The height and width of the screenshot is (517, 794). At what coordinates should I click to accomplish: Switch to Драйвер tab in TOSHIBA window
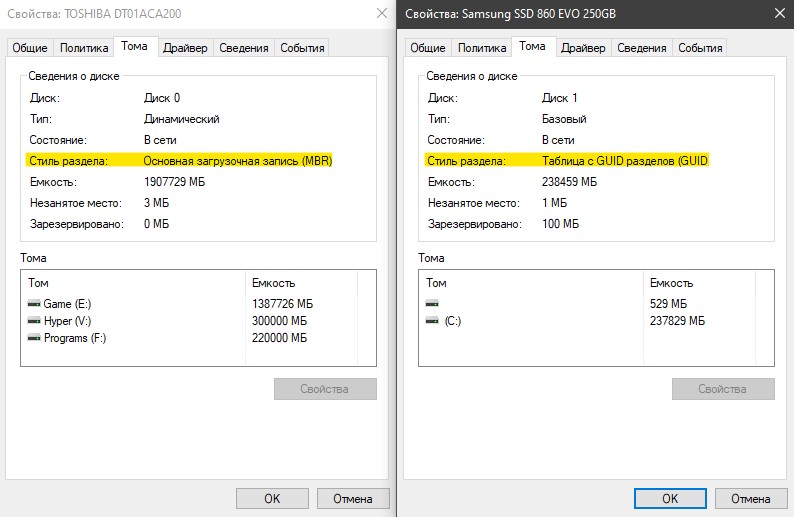click(x=185, y=48)
